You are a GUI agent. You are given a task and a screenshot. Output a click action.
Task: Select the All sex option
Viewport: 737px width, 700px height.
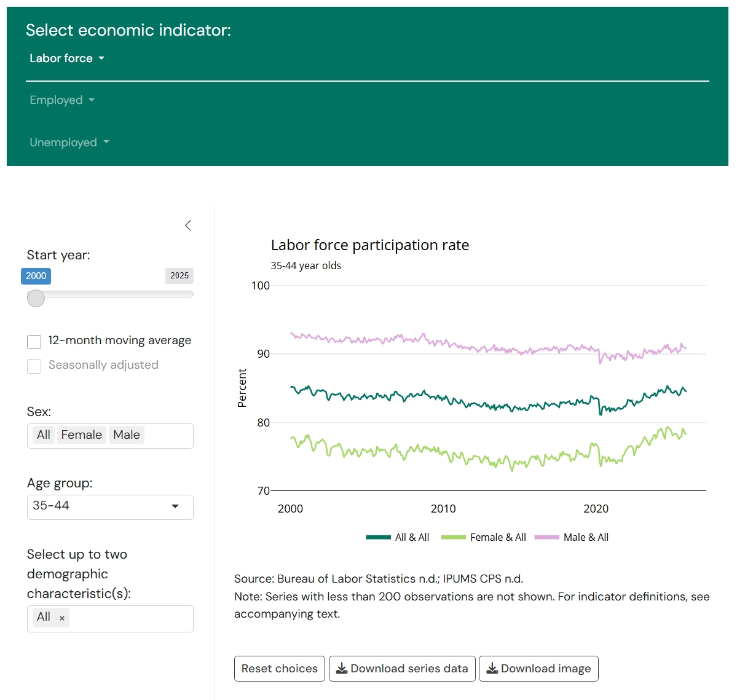click(43, 435)
